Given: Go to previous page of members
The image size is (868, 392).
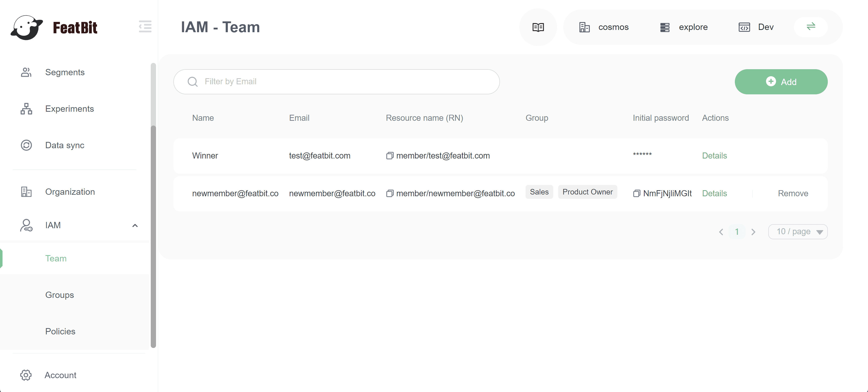Looking at the screenshot, I should point(721,232).
